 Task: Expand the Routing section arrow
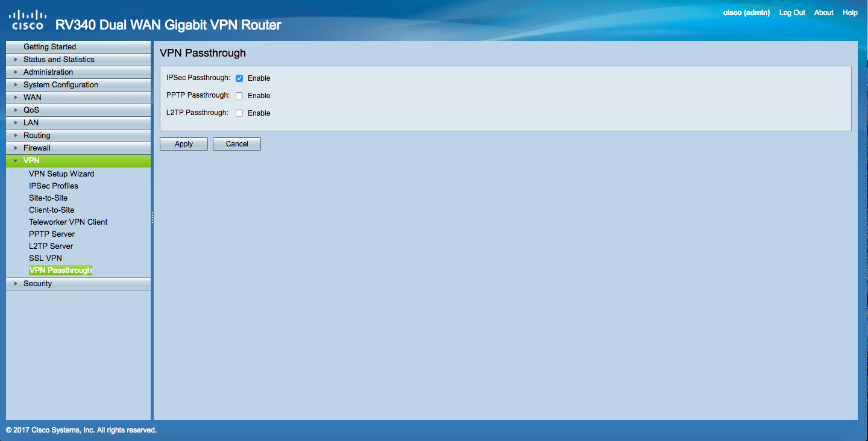click(16, 136)
